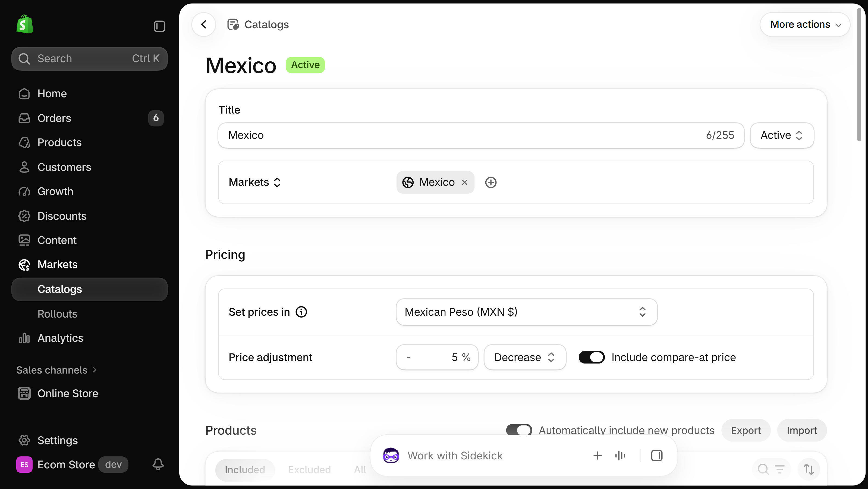The width and height of the screenshot is (868, 489).
Task: Add attachment in Sidekick with plus icon
Action: pos(597,456)
